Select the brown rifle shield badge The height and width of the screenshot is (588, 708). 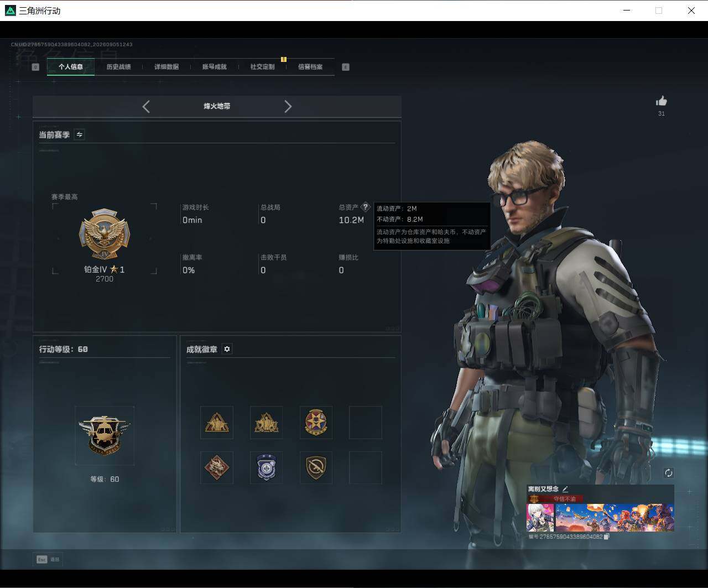coord(316,468)
